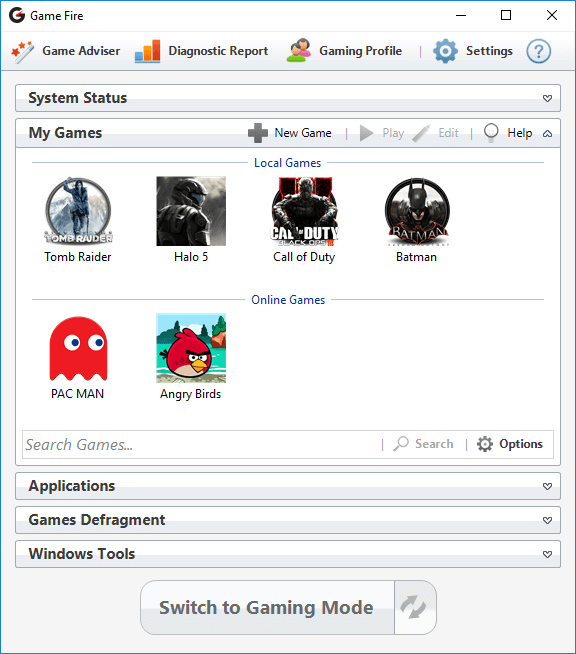The height and width of the screenshot is (654, 576).
Task: Click the Play triangle icon
Action: click(x=366, y=133)
